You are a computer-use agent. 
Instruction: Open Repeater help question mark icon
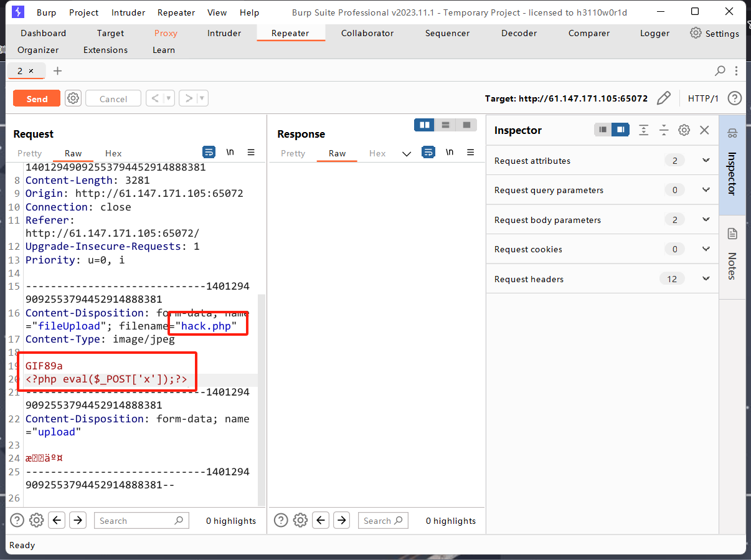735,98
